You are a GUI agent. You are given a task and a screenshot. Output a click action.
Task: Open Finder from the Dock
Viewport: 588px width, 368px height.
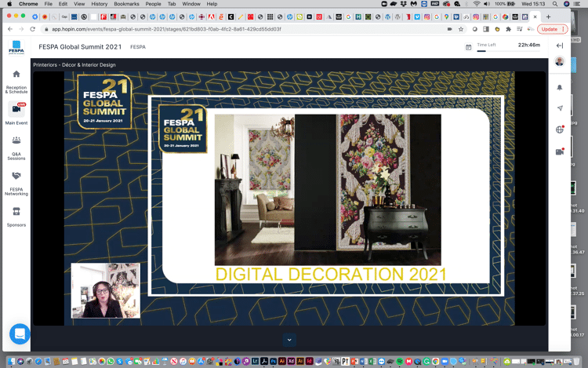(x=11, y=361)
